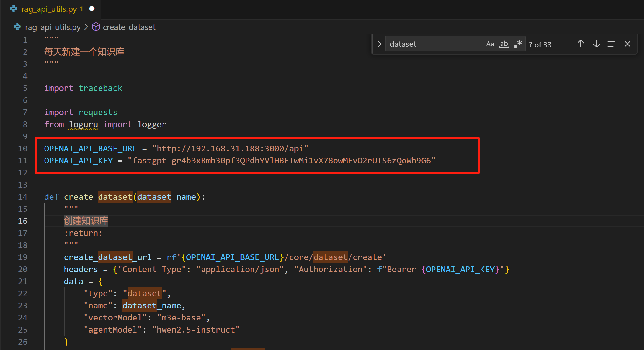The height and width of the screenshot is (350, 644).
Task: Click 'logger' on line 8
Action: 152,124
